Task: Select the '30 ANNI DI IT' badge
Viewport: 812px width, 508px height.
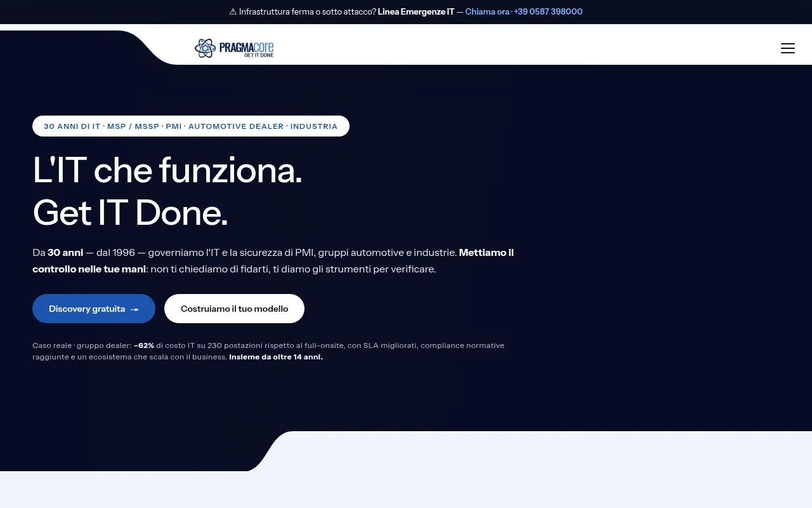Action: click(191, 126)
